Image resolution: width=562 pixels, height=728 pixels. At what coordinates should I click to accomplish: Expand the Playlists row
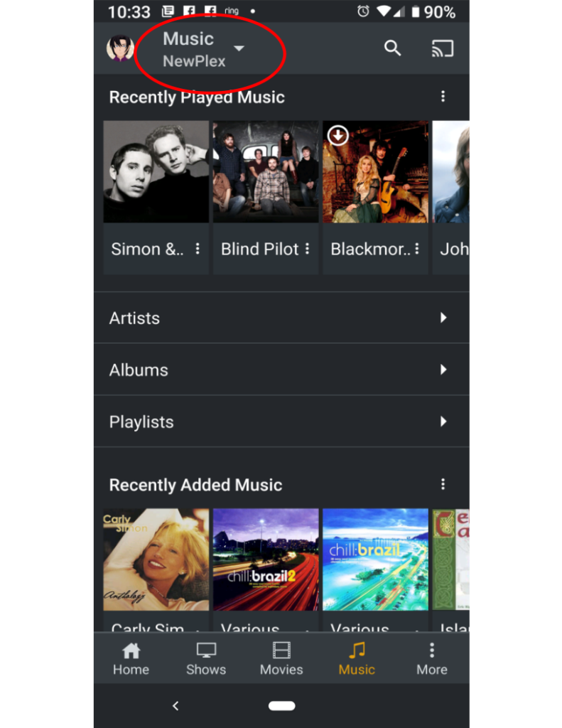(x=281, y=422)
